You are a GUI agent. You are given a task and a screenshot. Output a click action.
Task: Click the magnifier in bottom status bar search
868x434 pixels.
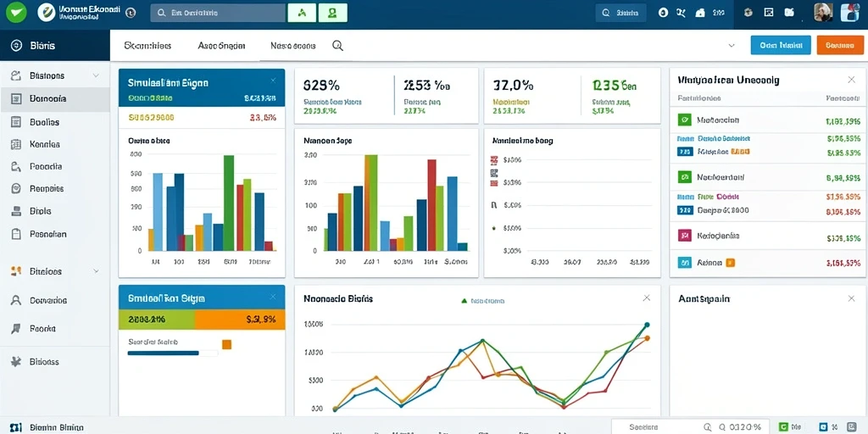pyautogui.click(x=708, y=427)
